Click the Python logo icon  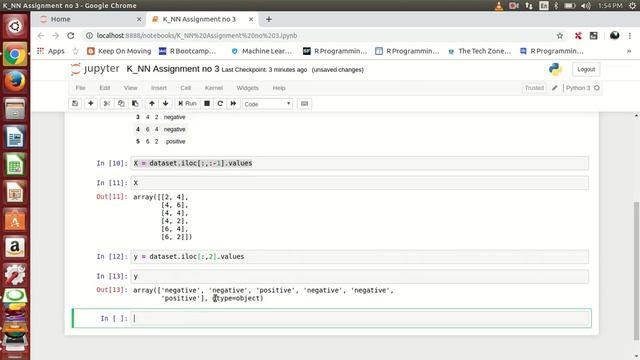(x=555, y=69)
